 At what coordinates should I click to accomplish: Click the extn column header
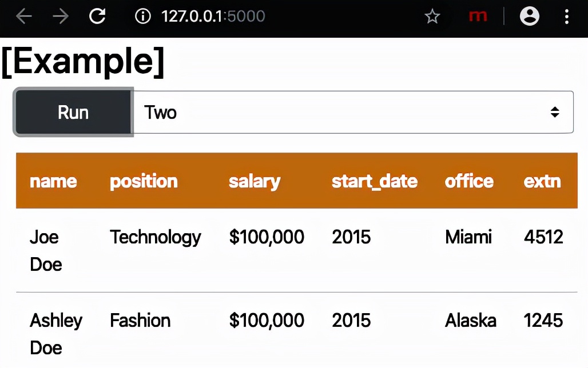(542, 181)
